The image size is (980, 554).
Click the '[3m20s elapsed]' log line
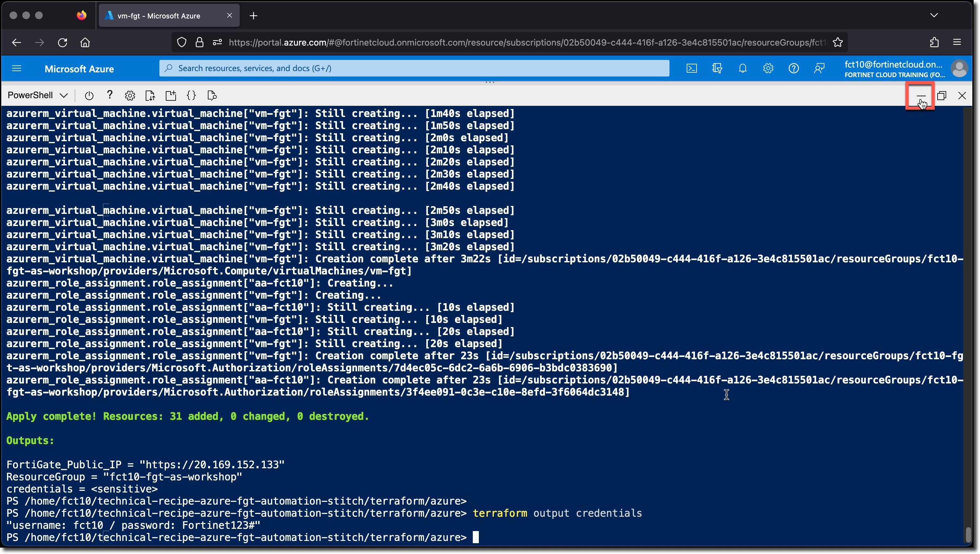[260, 247]
